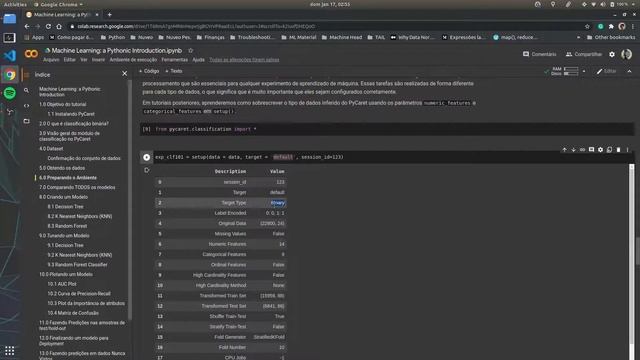The height and width of the screenshot is (360, 640).
Task: Open Ambiente de execução menu
Action: tap(133, 60)
